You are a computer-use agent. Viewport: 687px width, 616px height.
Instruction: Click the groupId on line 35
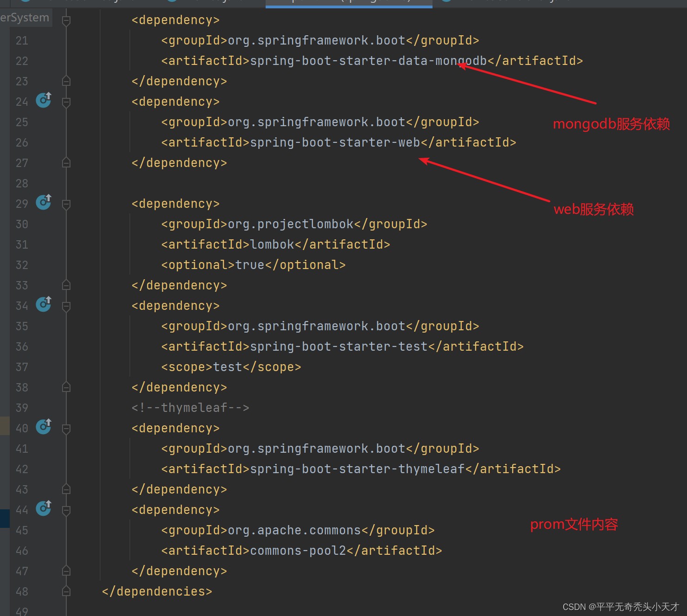tap(320, 326)
